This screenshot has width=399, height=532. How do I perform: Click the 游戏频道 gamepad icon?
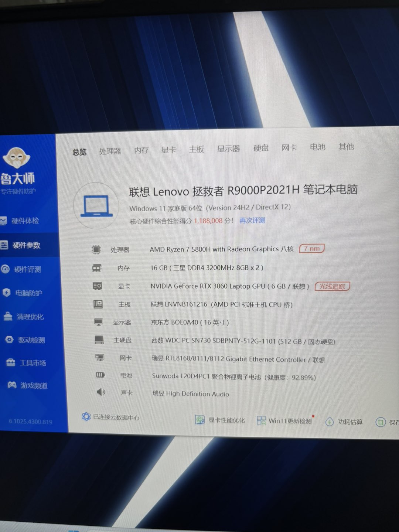click(x=12, y=385)
